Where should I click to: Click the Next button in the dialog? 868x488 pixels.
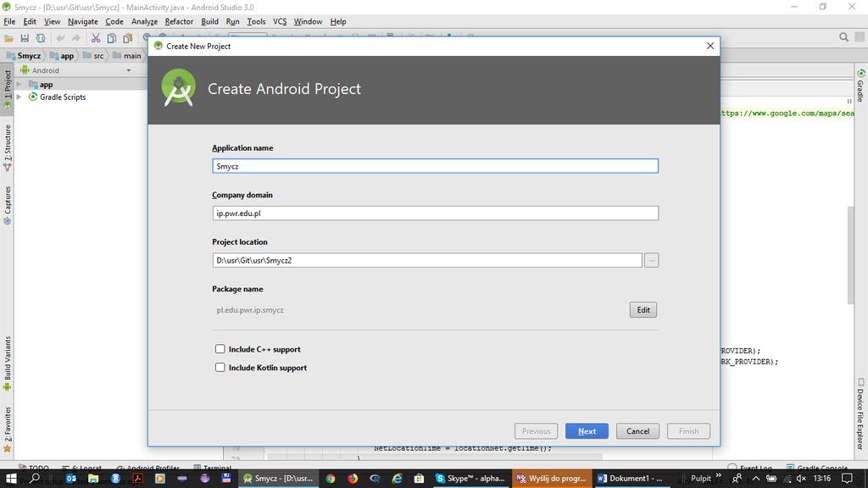[587, 431]
